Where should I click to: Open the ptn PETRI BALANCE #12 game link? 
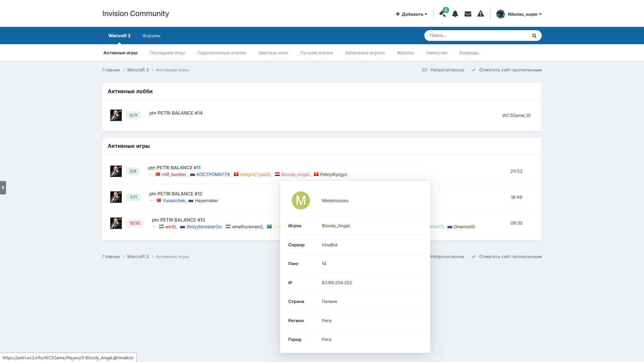click(176, 194)
